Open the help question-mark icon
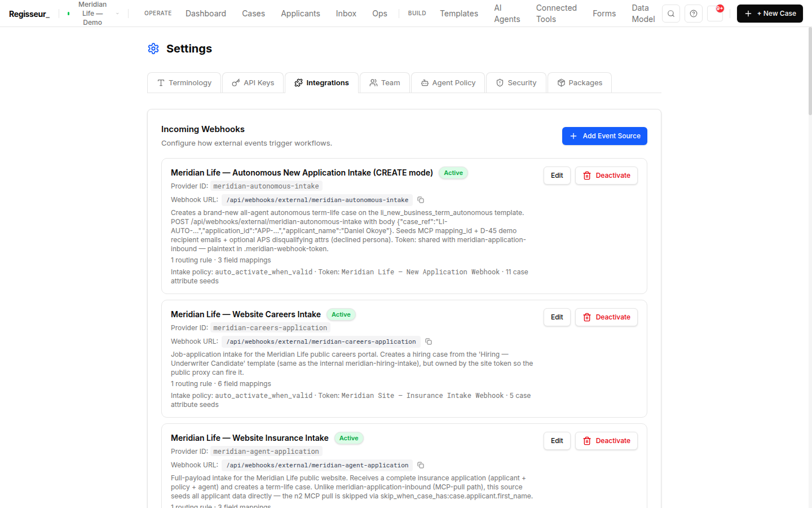Viewport: 812px width, 508px height. [694, 14]
